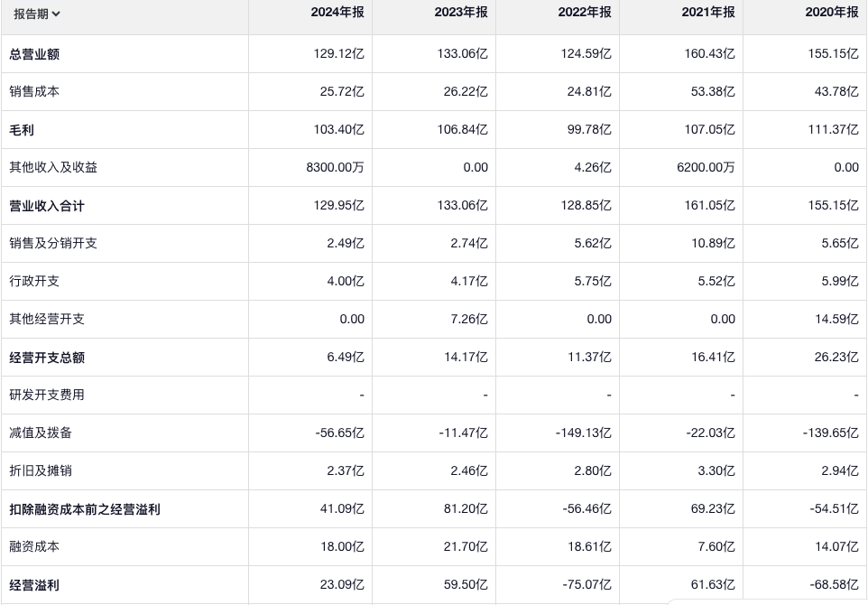Select the 销售及分销开支 row label

[53, 244]
